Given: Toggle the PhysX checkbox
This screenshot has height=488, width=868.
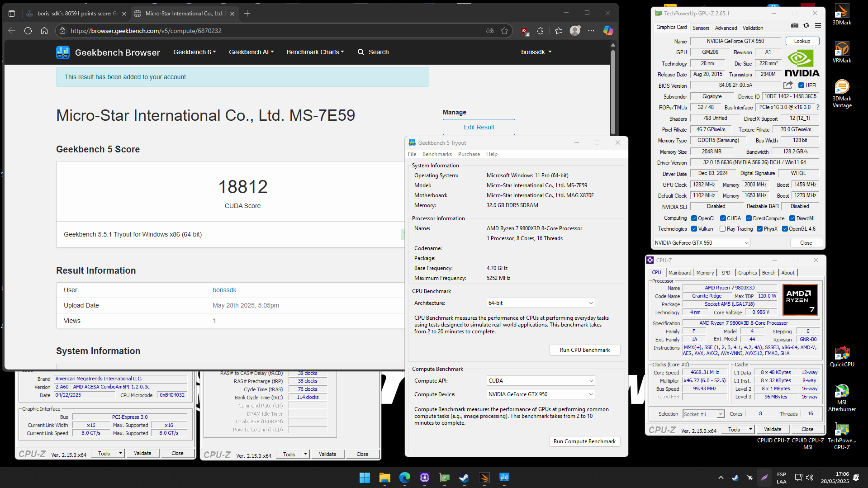Looking at the screenshot, I should point(759,229).
